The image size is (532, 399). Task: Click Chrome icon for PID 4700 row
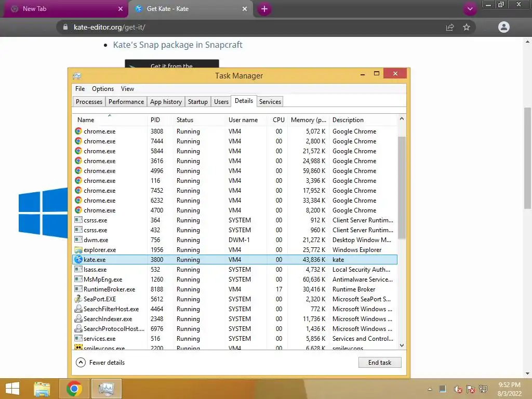pyautogui.click(x=78, y=210)
